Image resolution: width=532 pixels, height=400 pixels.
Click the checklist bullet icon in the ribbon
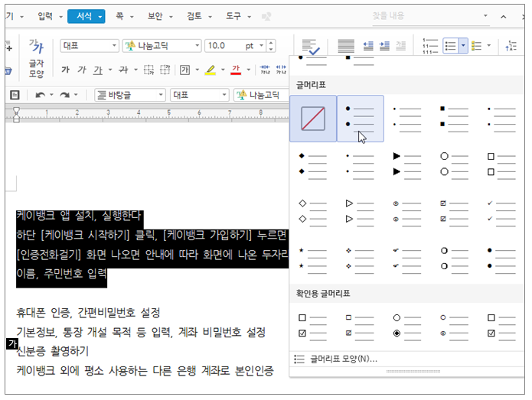tap(477, 46)
